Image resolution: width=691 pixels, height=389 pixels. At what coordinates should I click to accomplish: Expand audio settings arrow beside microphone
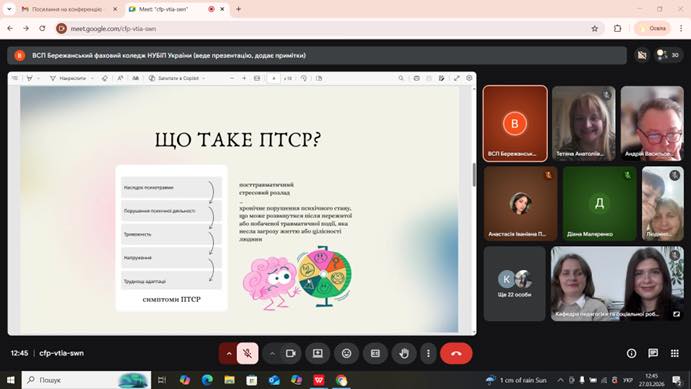(229, 353)
